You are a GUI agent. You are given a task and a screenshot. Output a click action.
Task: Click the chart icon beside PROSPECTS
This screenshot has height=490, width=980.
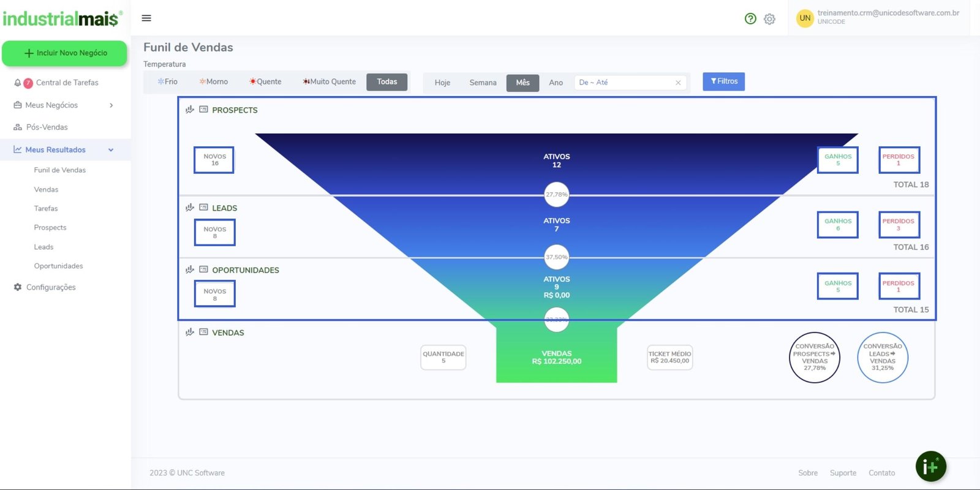(190, 110)
